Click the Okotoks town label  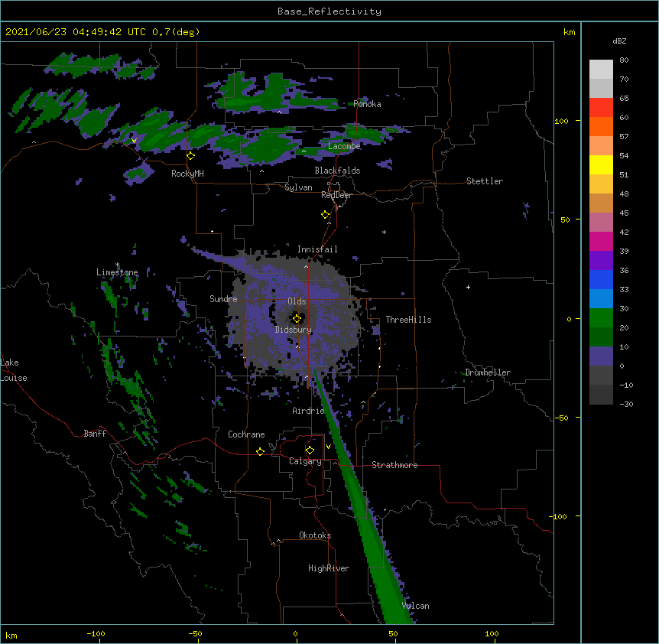coord(315,535)
